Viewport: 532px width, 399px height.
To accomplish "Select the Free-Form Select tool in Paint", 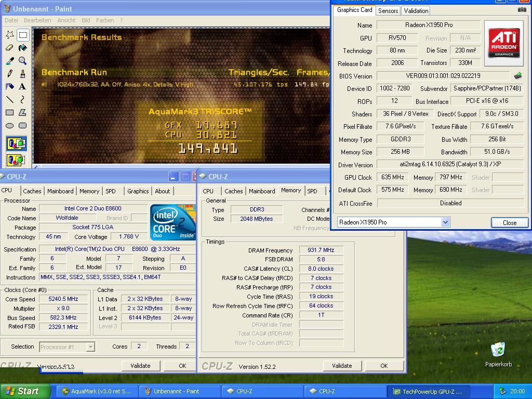I will 10,35.
